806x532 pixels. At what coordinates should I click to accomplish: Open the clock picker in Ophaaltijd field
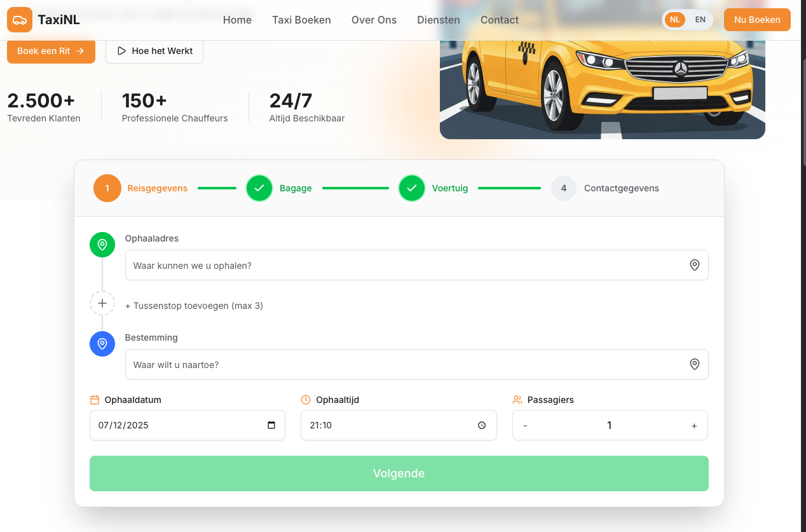coord(482,425)
